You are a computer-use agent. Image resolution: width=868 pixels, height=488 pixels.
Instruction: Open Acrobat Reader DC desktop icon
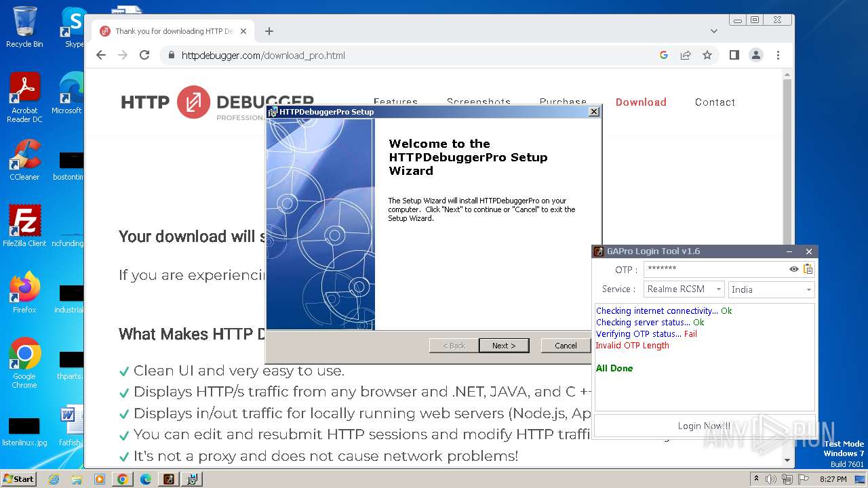24,98
